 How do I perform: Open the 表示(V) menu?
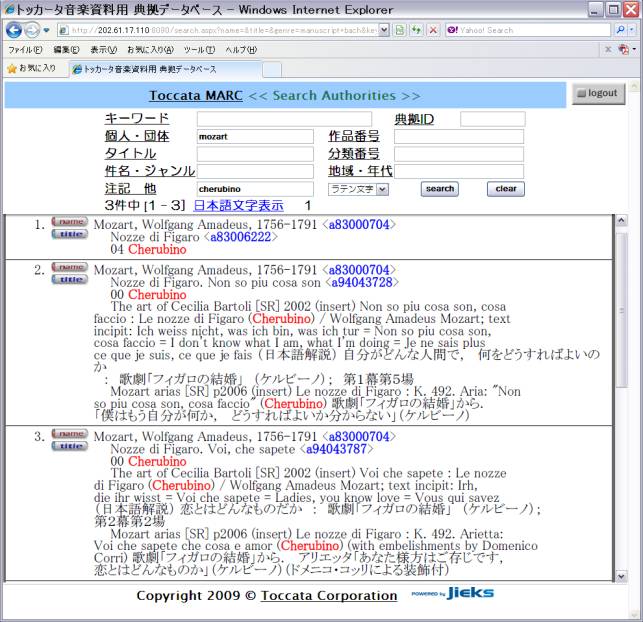(x=104, y=50)
